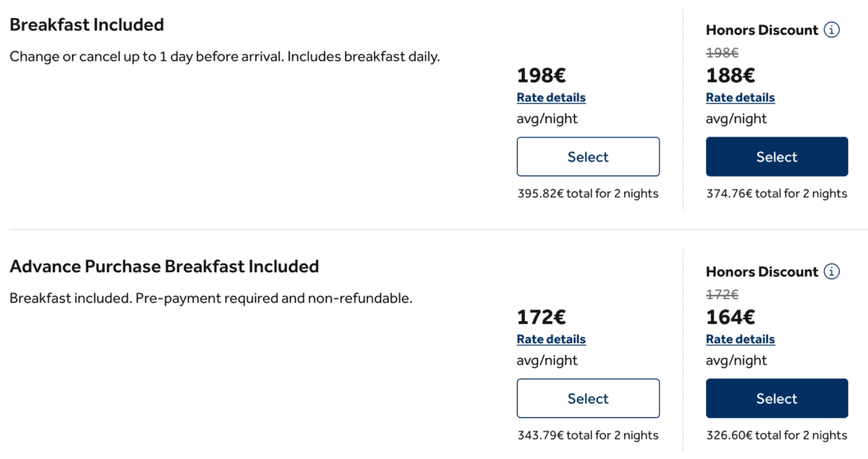View Rate details under the 188€ Honors price
This screenshot has height=459, width=868.
(740, 98)
